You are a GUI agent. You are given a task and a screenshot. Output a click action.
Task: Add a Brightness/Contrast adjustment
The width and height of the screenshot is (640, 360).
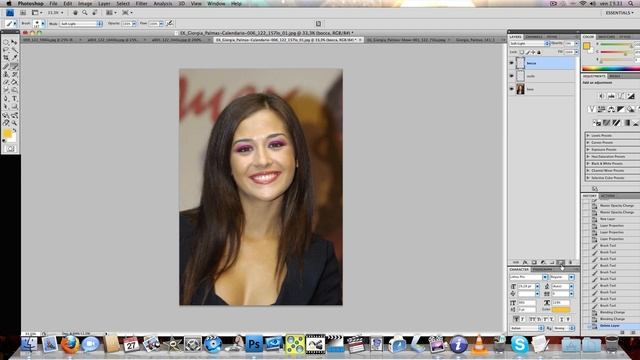(602, 96)
